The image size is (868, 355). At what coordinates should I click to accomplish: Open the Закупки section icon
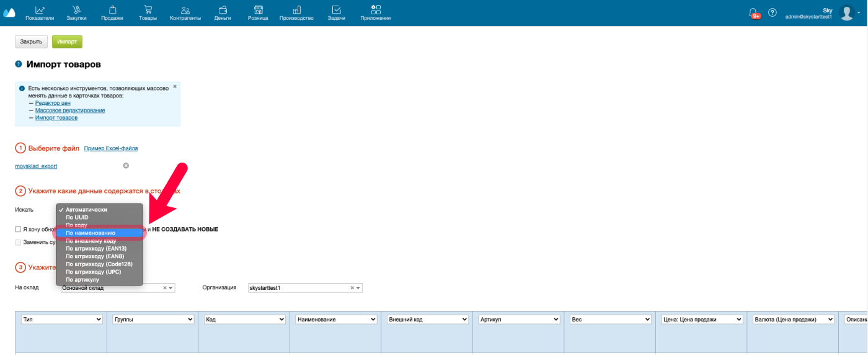[x=76, y=10]
